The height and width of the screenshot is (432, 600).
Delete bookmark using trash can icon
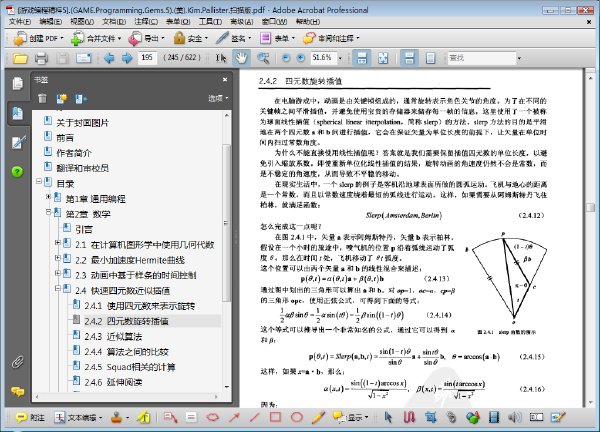click(x=42, y=99)
